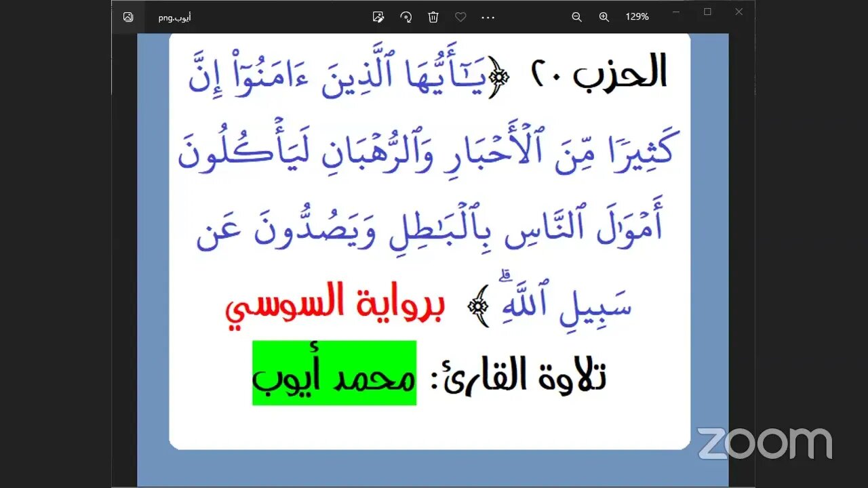Click the green highlighted محمد أيوب name
868x488 pixels.
pos(334,373)
